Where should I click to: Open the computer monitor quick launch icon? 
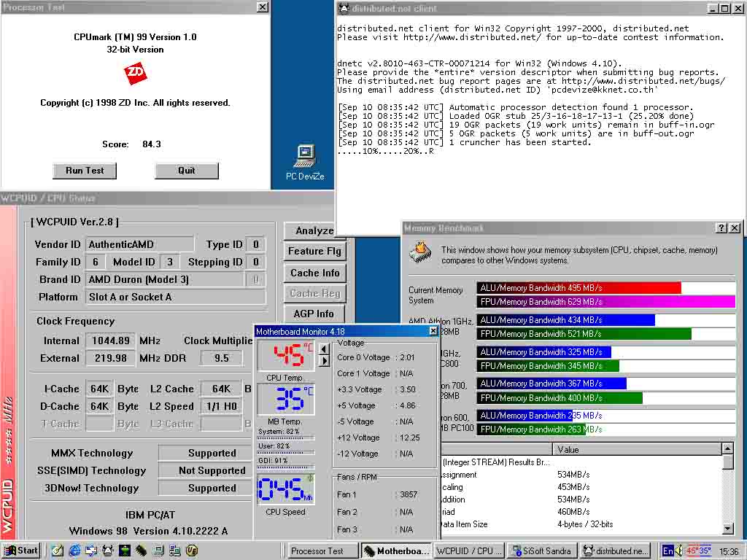(x=158, y=551)
